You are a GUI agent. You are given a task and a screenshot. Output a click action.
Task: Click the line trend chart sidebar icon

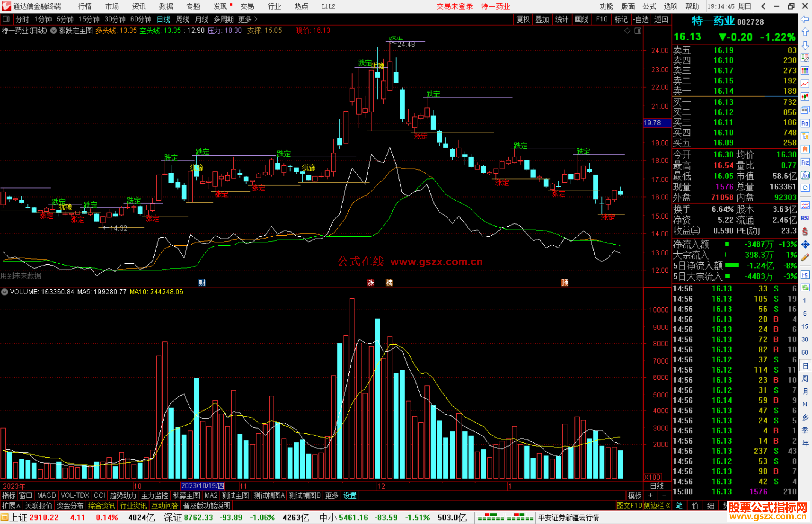805,84
